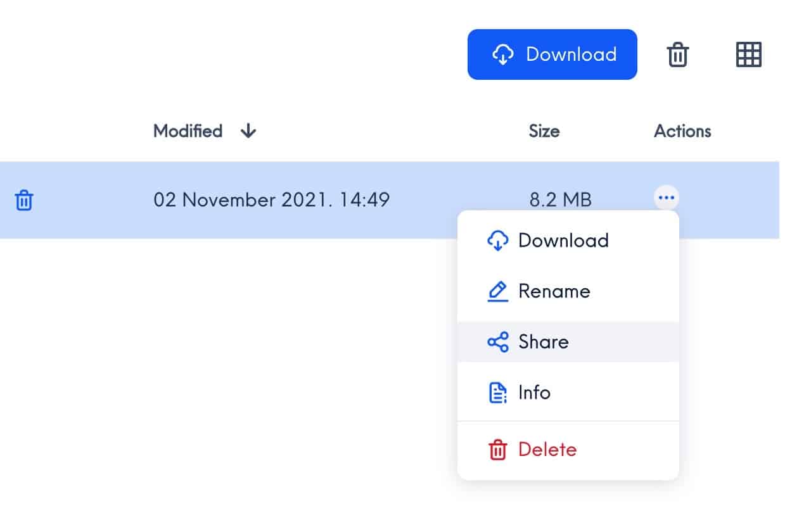811x532 pixels.
Task: Toggle the sort direction arrow beside Modified
Action: [248, 131]
